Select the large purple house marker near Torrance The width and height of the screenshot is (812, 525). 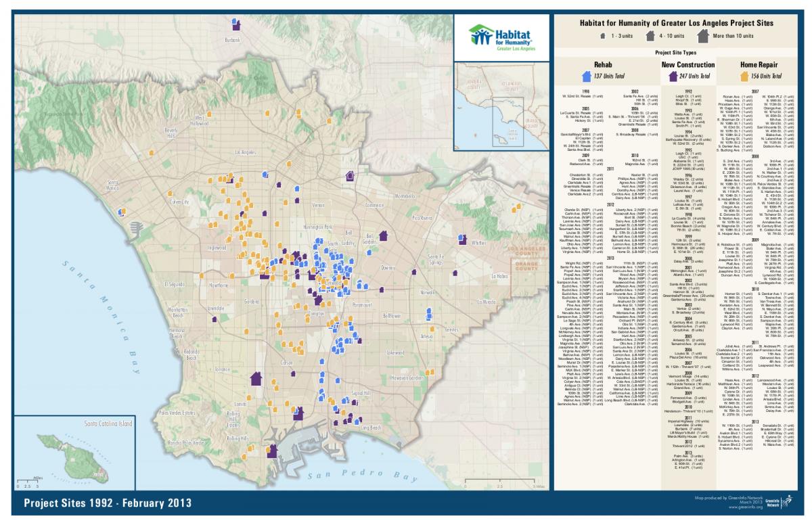256,378
